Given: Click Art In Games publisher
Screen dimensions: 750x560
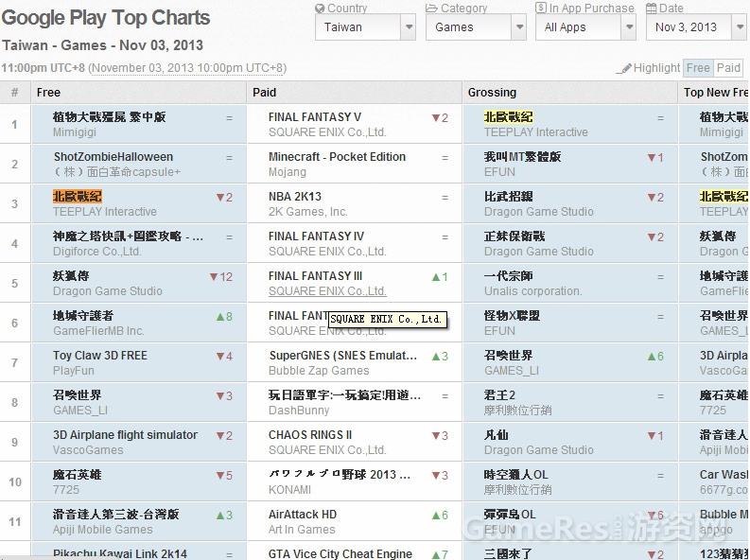Looking at the screenshot, I should click(x=302, y=530).
